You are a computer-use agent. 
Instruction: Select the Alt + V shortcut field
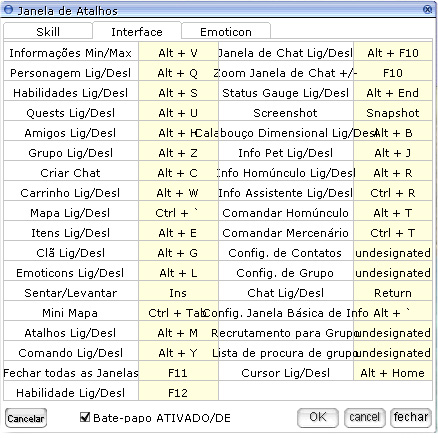coord(178,52)
